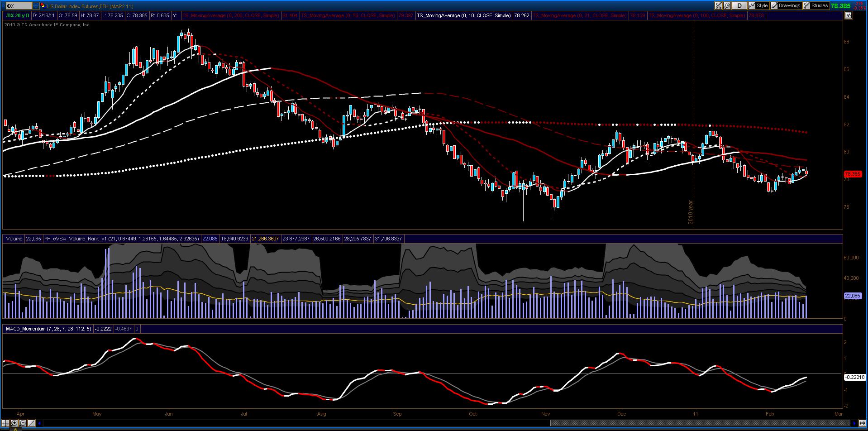
Task: Click the 10-period average value 78.262
Action: pyautogui.click(x=521, y=15)
